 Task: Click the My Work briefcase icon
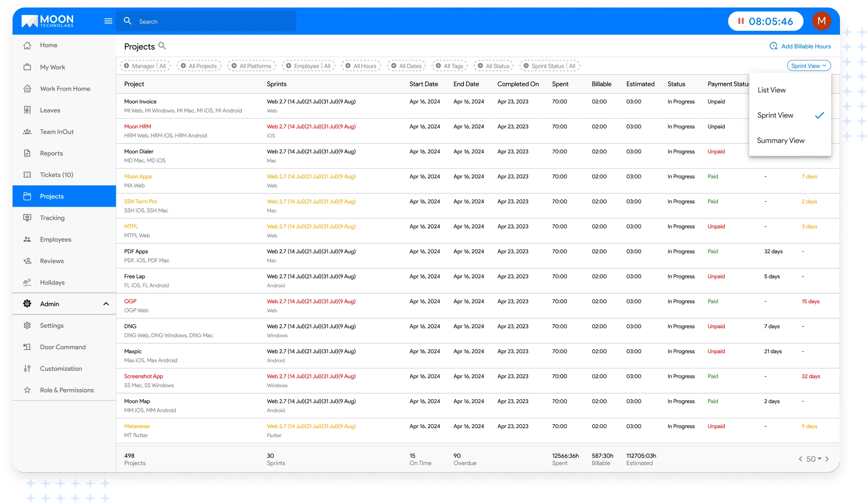(x=27, y=67)
